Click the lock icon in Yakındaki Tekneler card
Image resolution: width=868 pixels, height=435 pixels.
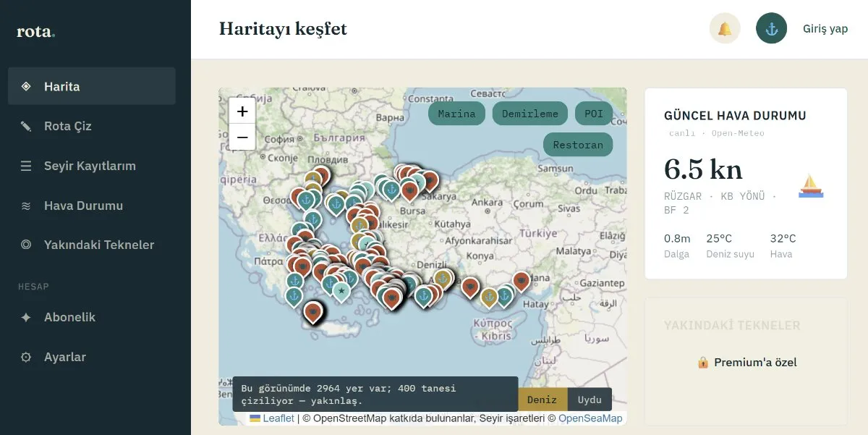[x=703, y=362]
